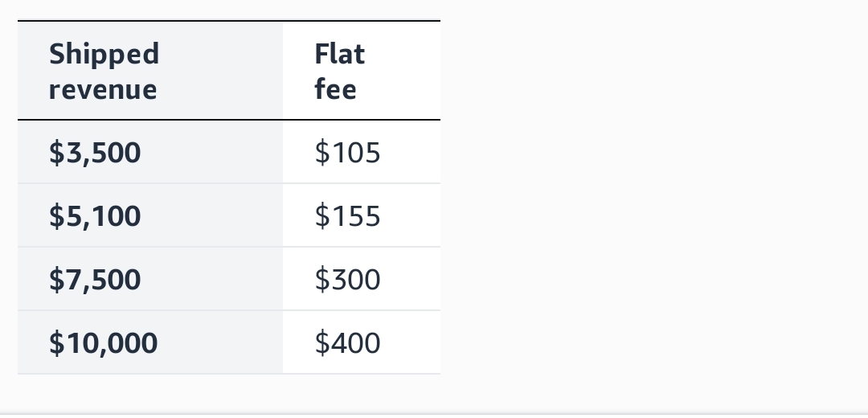
Task: Click the word Flat in the header
Action: point(340,54)
